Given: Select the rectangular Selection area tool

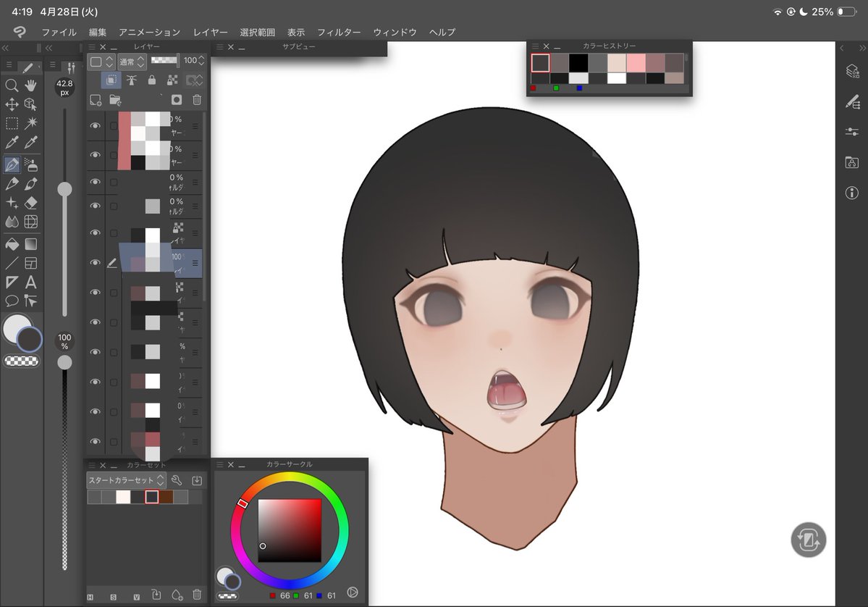Looking at the screenshot, I should point(12,123).
